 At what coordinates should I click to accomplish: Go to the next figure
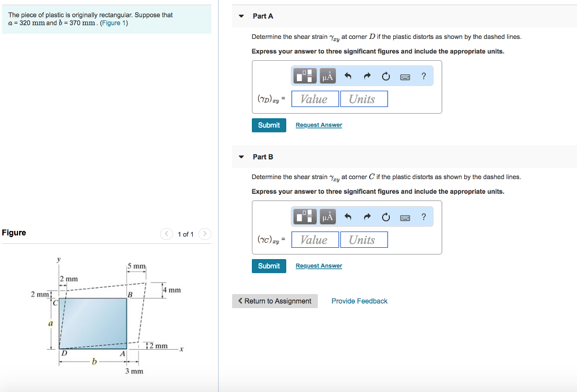coord(205,234)
